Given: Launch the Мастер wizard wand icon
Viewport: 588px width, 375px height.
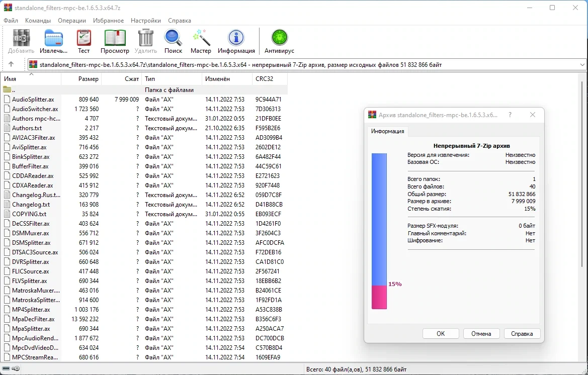Looking at the screenshot, I should pyautogui.click(x=201, y=38).
